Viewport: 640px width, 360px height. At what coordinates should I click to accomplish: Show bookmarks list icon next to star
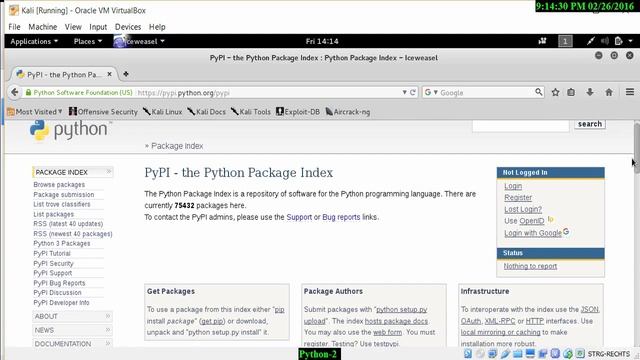pos(571,92)
